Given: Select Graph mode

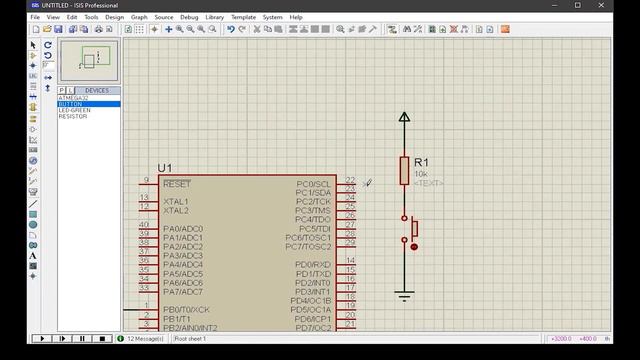Looking at the screenshot, I should [33, 140].
